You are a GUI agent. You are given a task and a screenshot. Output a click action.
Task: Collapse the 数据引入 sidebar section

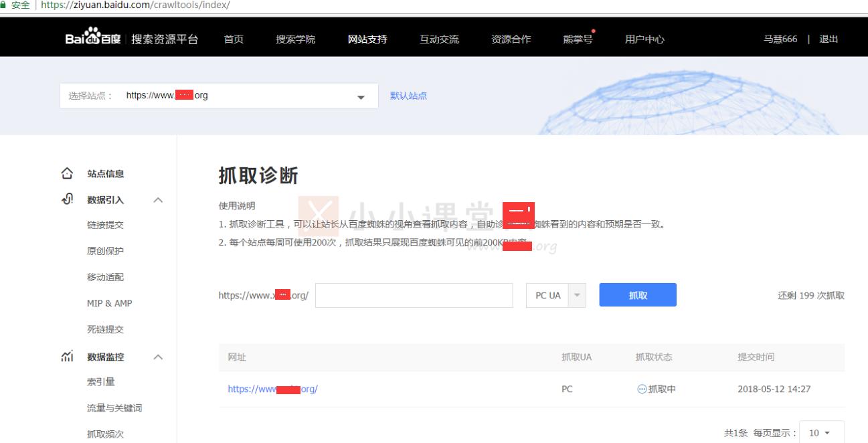[159, 199]
